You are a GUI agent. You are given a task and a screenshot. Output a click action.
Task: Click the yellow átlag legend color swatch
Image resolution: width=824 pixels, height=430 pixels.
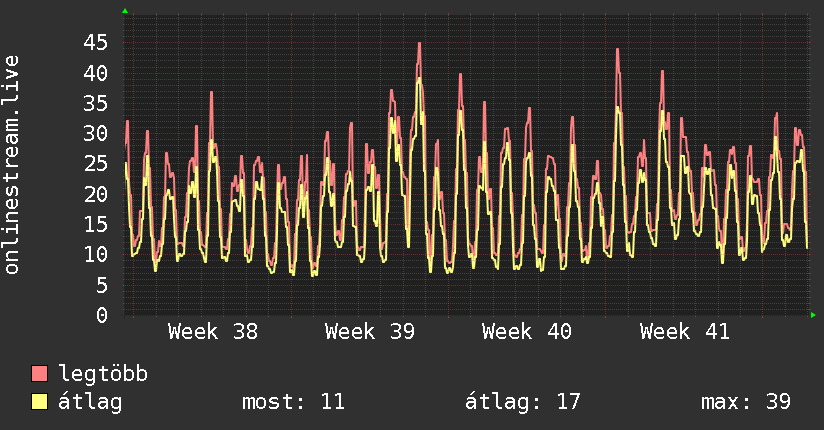[x=39, y=402]
